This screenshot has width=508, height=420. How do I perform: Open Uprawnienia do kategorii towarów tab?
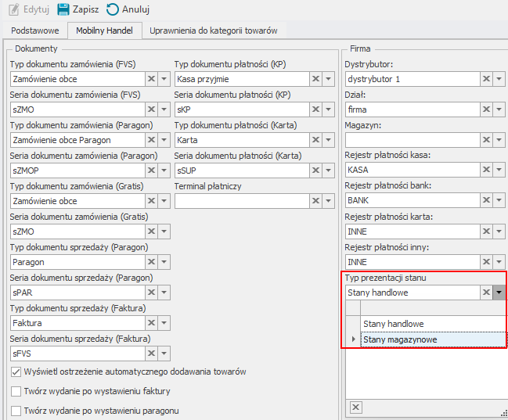pos(207,31)
